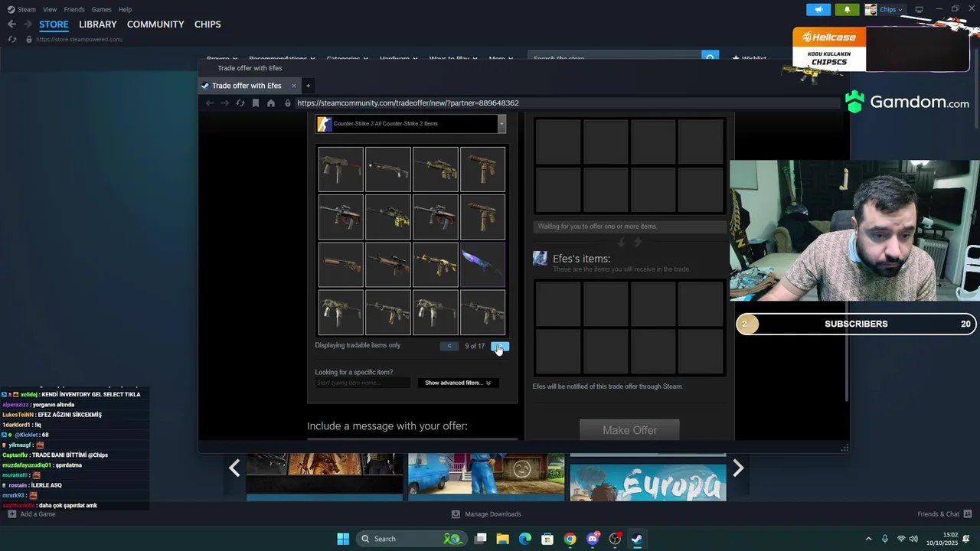980x551 pixels.
Task: Focus the item name search field
Action: coord(362,383)
